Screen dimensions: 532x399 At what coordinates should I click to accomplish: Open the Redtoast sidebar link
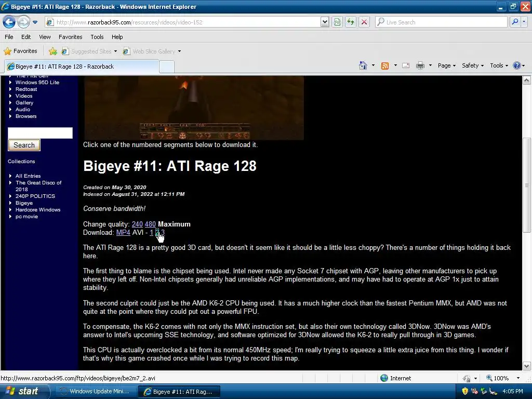(x=26, y=89)
